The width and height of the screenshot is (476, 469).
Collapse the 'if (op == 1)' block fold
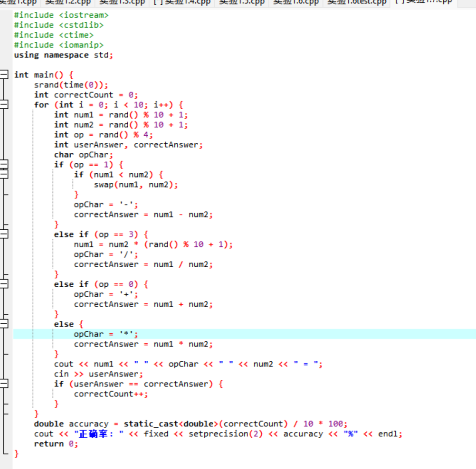pos(4,164)
